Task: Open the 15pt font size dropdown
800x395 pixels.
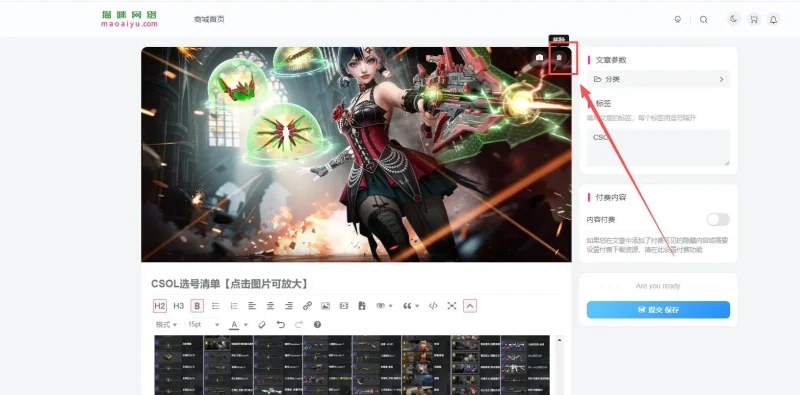Action: (x=203, y=325)
